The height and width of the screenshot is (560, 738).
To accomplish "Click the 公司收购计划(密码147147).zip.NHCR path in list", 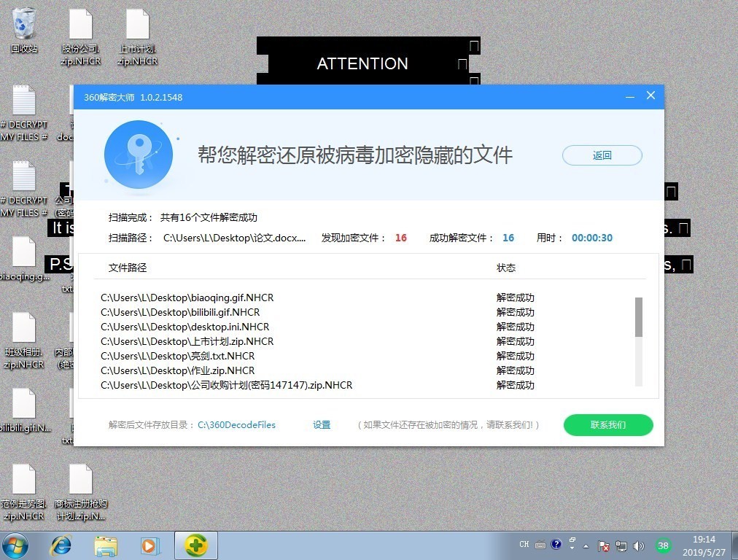I will [226, 385].
